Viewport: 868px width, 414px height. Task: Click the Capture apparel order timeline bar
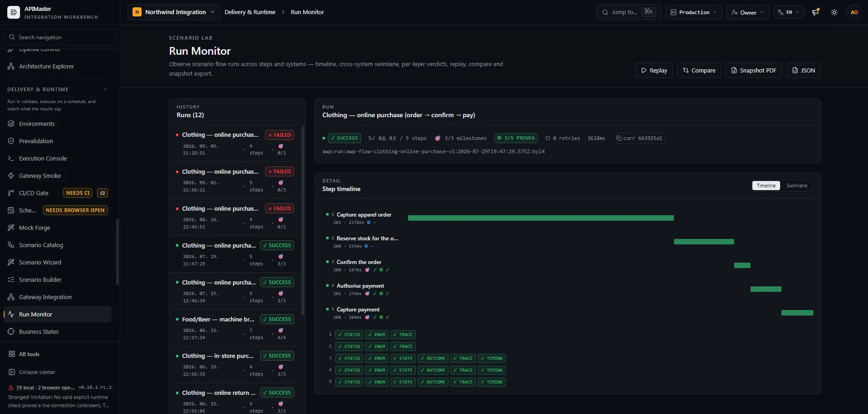(x=541, y=218)
